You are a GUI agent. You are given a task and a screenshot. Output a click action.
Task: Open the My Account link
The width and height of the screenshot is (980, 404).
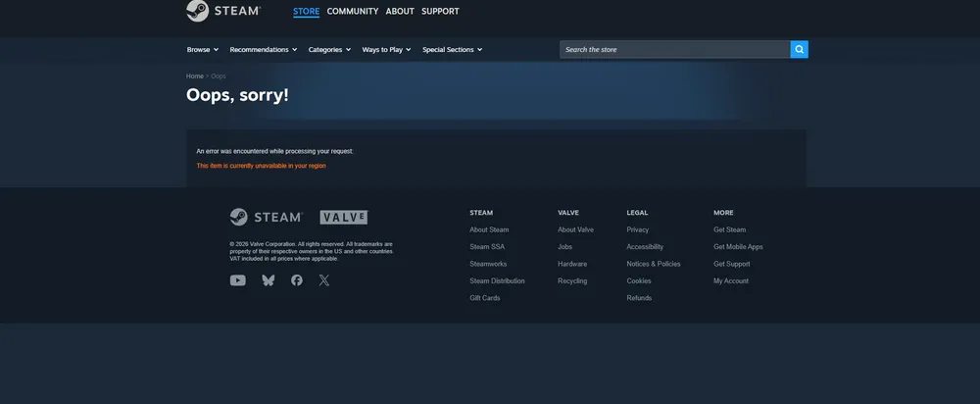point(731,280)
